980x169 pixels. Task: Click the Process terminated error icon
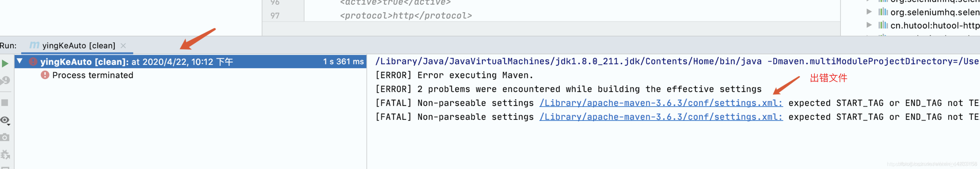pos(45,75)
